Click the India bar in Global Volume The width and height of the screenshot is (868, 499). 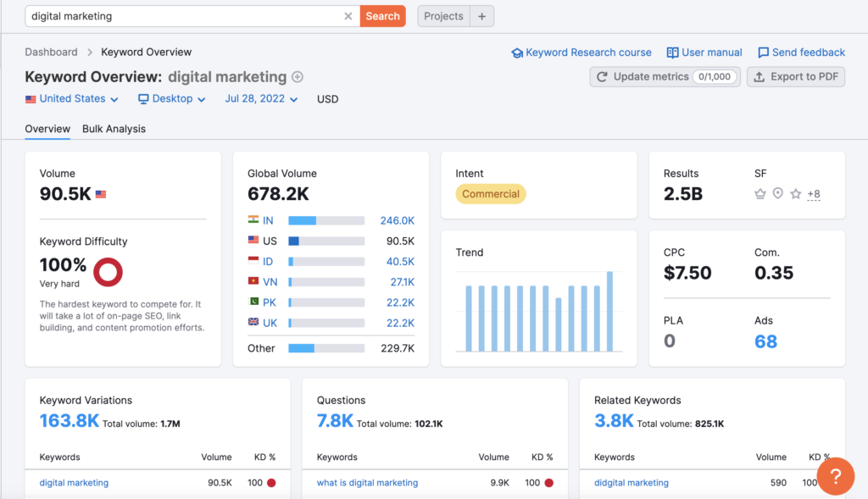[x=326, y=221]
